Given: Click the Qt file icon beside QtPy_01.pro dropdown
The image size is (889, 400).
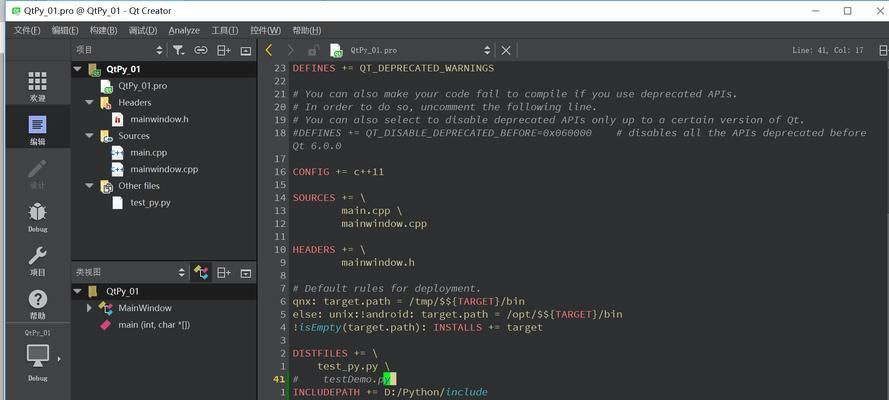Looking at the screenshot, I should click(x=337, y=50).
